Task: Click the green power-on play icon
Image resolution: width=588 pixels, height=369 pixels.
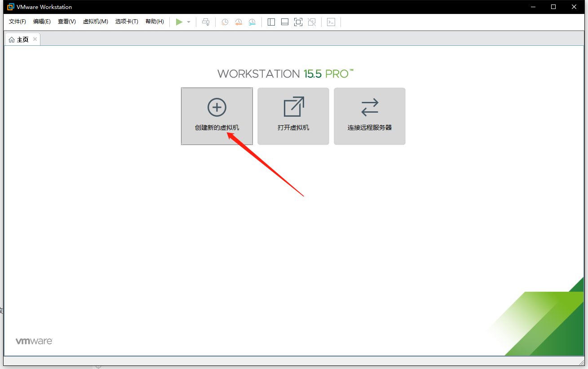Action: (x=179, y=22)
